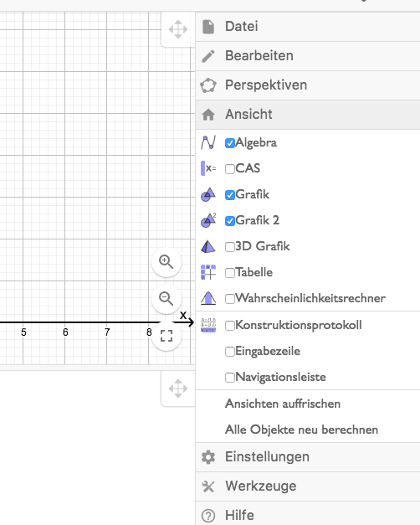Viewport: 420px width, 525px height.
Task: Expand the Einstellungen section
Action: (x=308, y=457)
